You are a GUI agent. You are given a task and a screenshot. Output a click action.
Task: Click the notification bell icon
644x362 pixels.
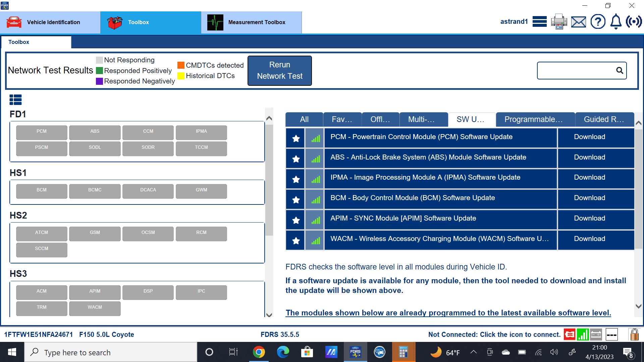[x=616, y=22]
